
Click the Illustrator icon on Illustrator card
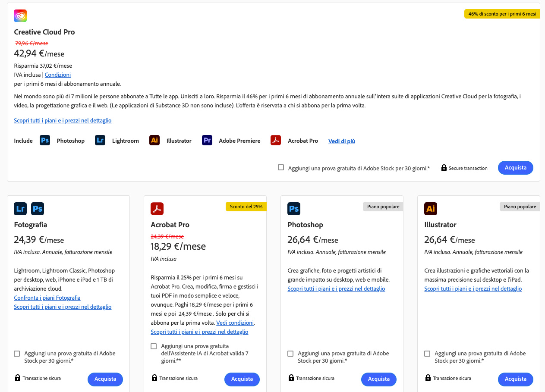[431, 209]
